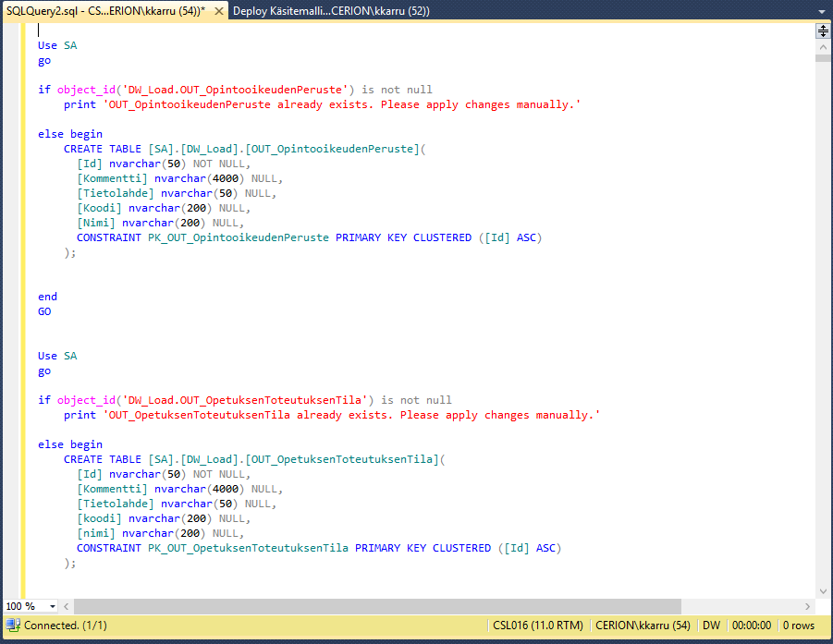Click the 'end' keyword line

click(47, 297)
